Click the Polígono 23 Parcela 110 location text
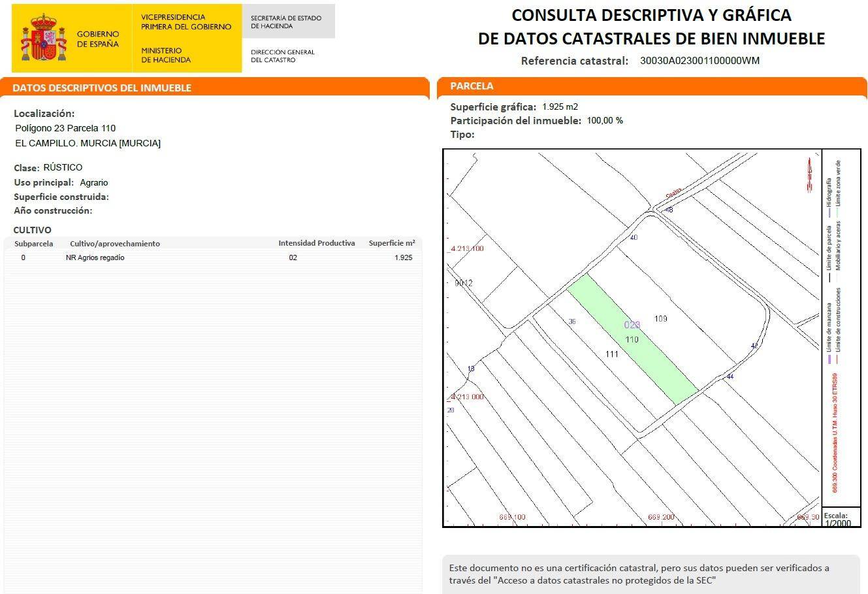This screenshot has height=594, width=868. coord(65,128)
